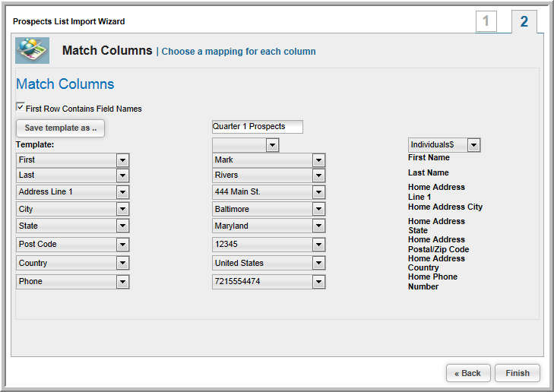Open the Address Line 1 dropdown
Image resolution: width=554 pixels, height=392 pixels.
coord(73,191)
